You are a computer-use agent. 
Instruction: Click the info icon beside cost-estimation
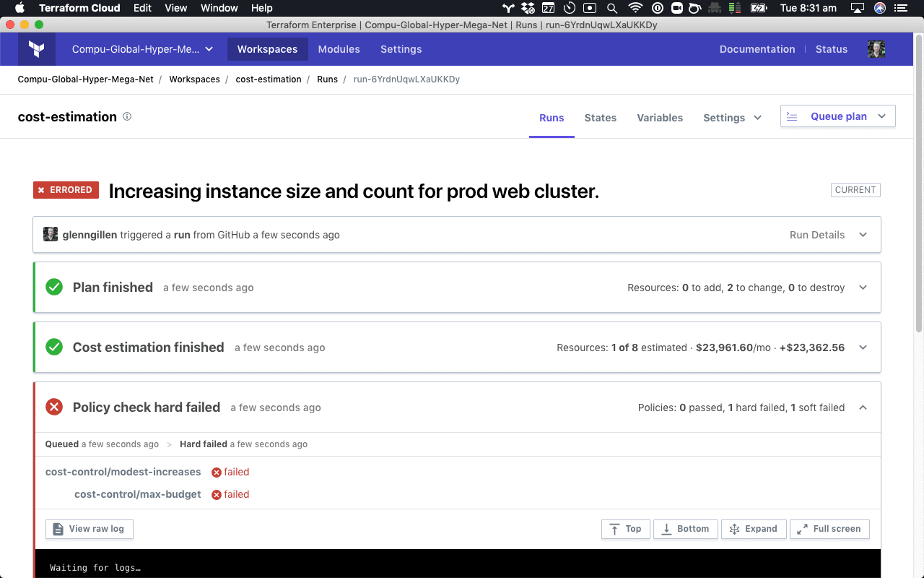(127, 116)
